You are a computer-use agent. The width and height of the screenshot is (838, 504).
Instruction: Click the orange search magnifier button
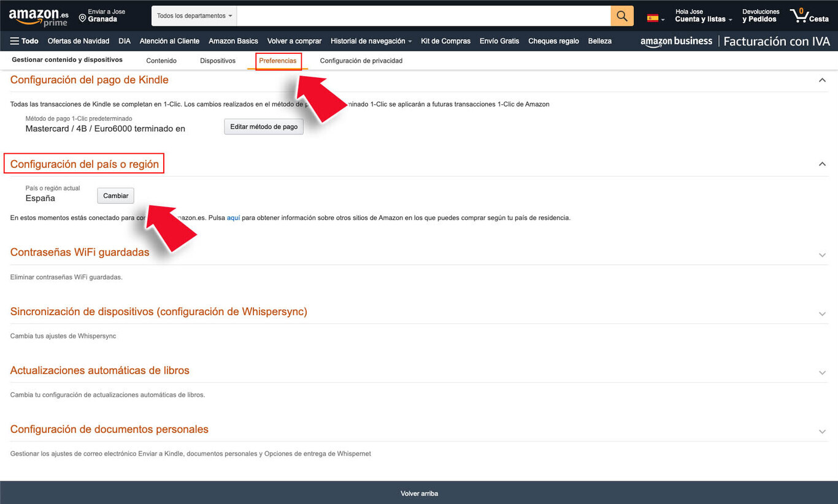click(621, 16)
